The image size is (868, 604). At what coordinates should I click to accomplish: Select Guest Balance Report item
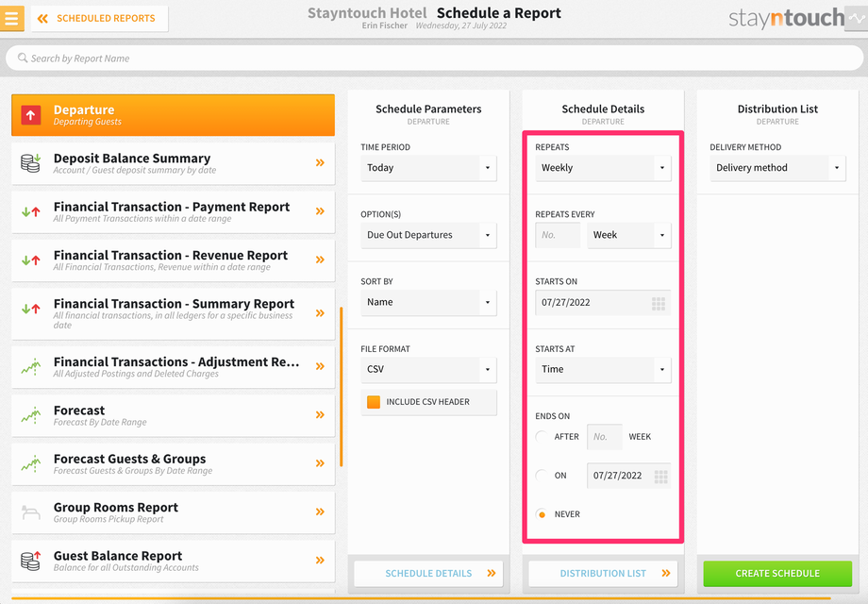(174, 561)
